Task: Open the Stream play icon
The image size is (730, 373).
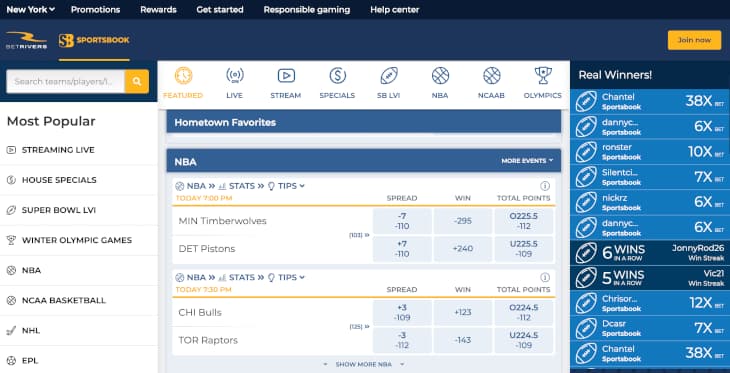Action: click(x=286, y=76)
